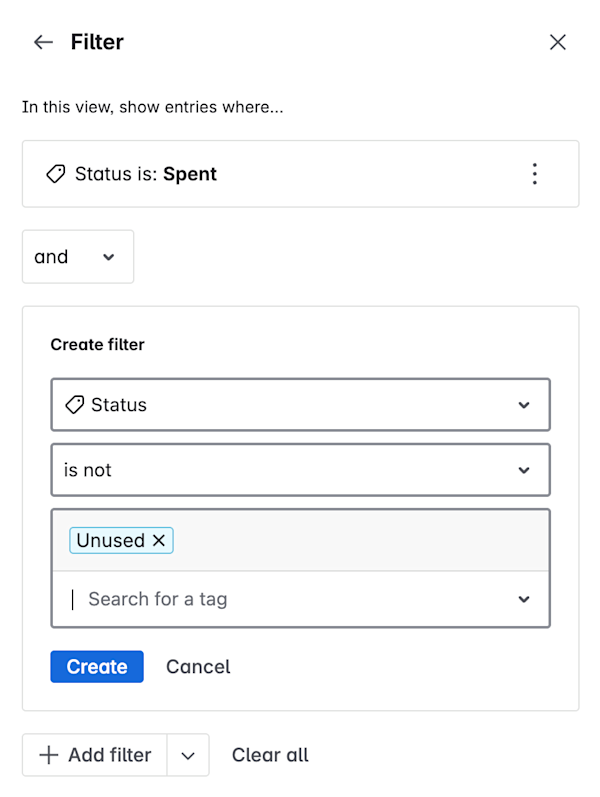Click the plus icon in Add filter
Screen dimensions: 600x797
point(49,755)
